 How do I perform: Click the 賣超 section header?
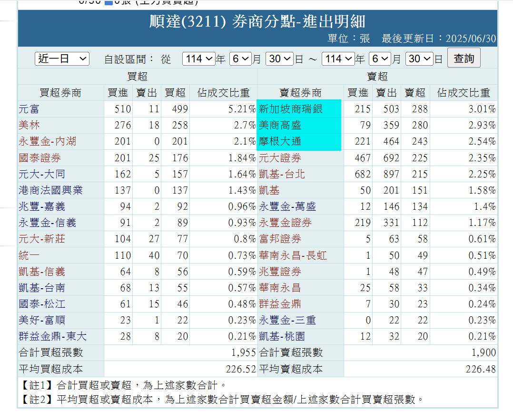click(x=377, y=77)
